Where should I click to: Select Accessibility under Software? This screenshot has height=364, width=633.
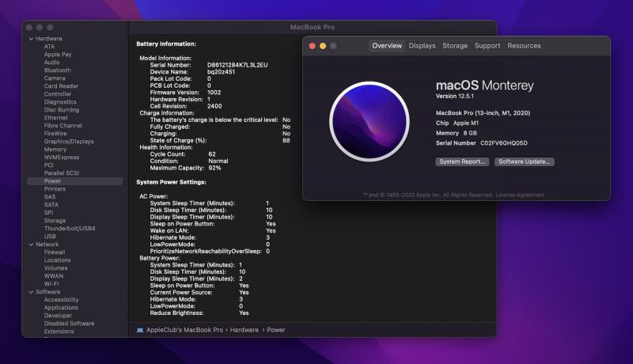[x=62, y=300]
